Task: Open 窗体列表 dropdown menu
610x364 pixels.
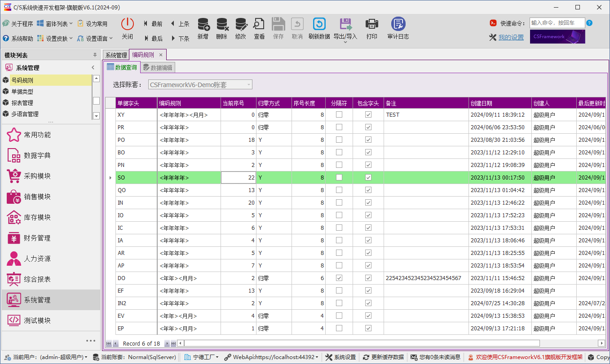Action: pyautogui.click(x=55, y=24)
